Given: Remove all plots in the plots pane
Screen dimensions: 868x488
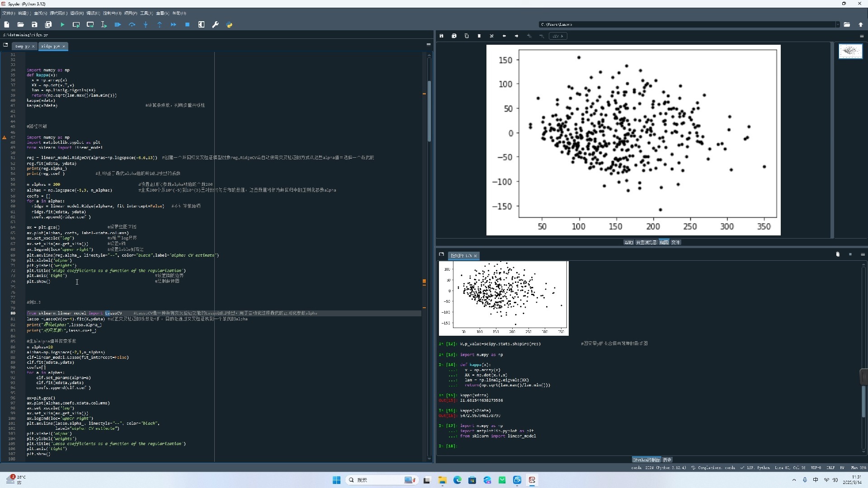Looking at the screenshot, I should click(492, 36).
